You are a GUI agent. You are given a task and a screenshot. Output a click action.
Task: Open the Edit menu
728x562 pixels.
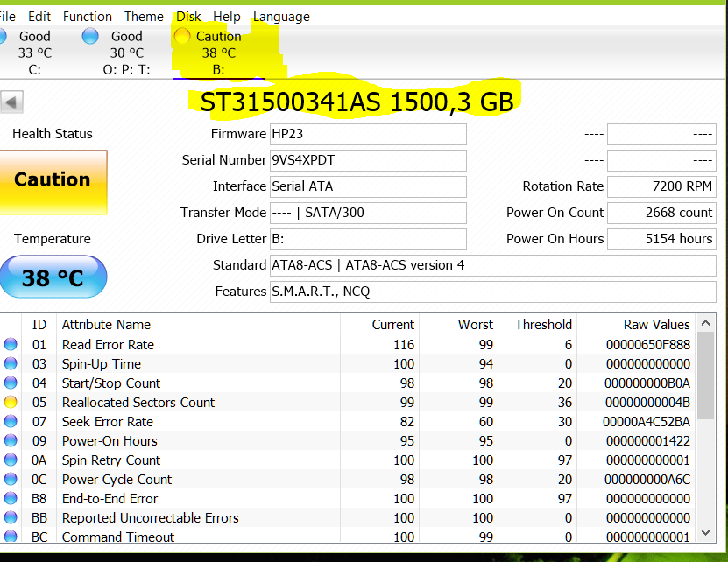click(x=39, y=17)
